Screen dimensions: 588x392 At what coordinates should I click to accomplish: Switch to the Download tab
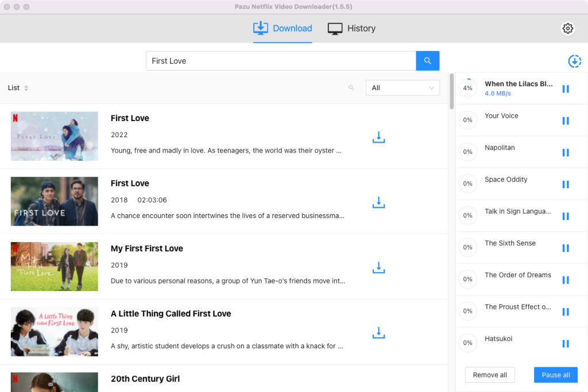(x=283, y=29)
